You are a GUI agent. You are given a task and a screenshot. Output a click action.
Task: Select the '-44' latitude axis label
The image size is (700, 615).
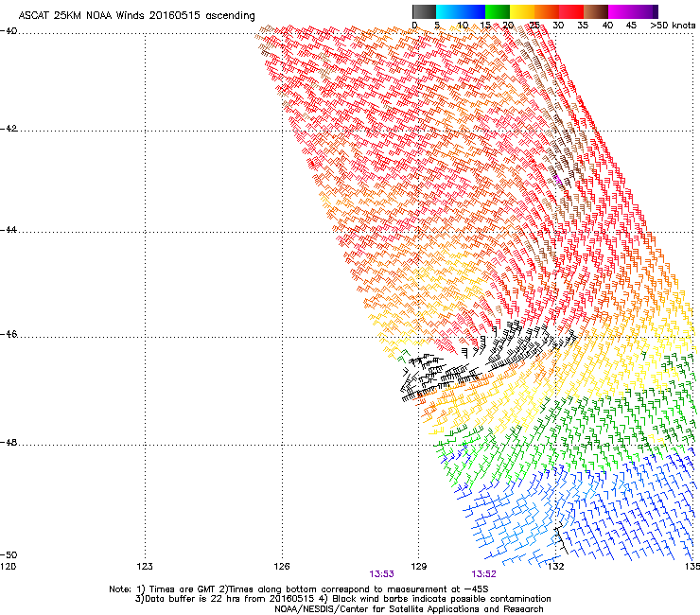point(9,230)
